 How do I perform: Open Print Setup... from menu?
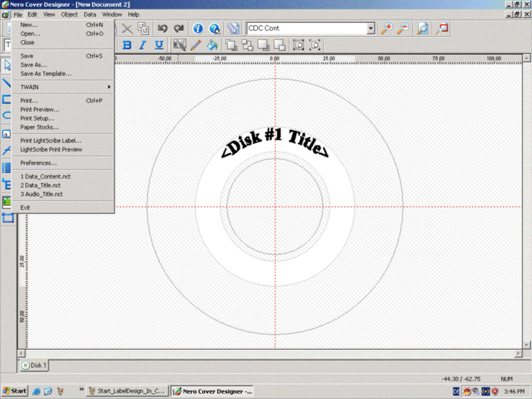coord(63,118)
